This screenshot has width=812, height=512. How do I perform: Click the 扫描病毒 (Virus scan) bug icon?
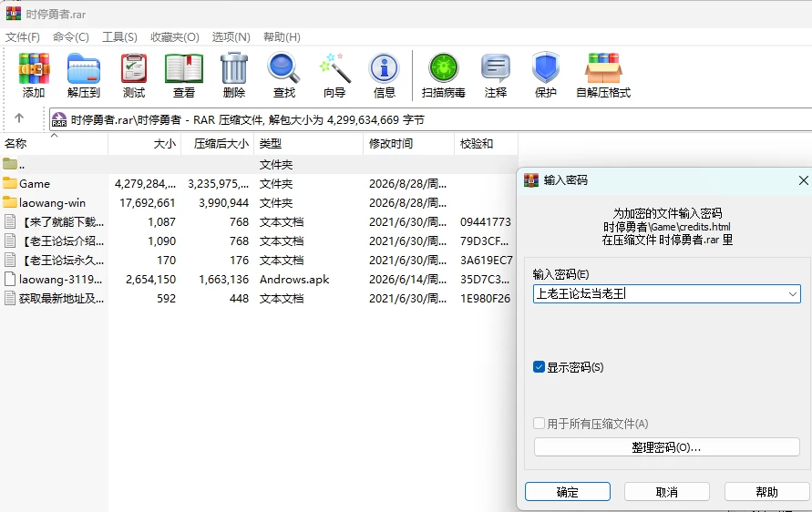tap(443, 67)
